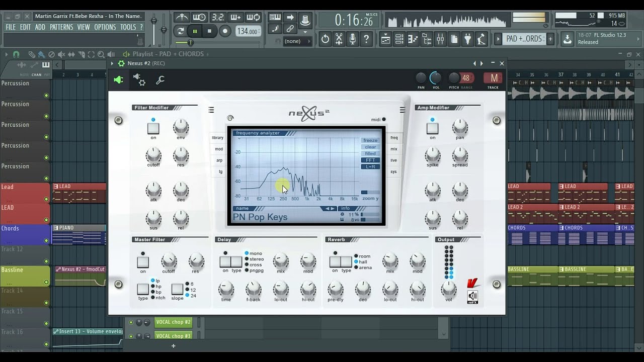Open the FILE menu
This screenshot has width=644, height=362.
[11, 27]
